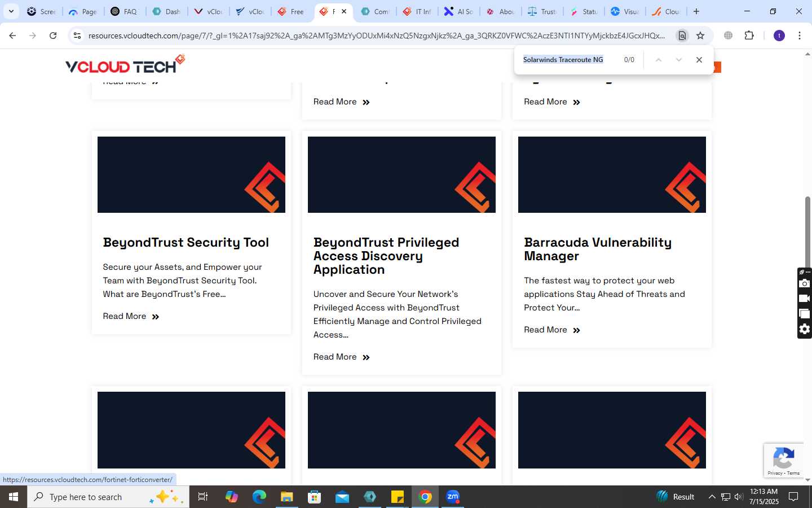Click BeyondTrust Security Tool card thumbnail

[x=191, y=174]
